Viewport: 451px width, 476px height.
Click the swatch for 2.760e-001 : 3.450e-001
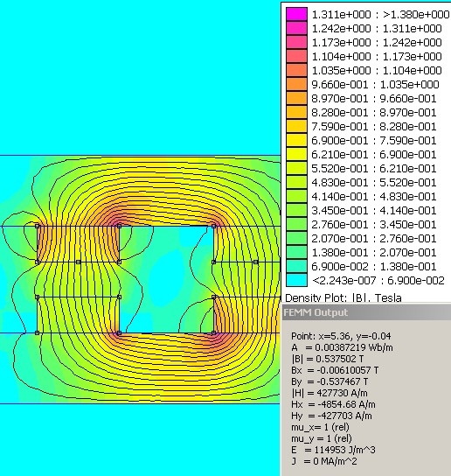[296, 224]
